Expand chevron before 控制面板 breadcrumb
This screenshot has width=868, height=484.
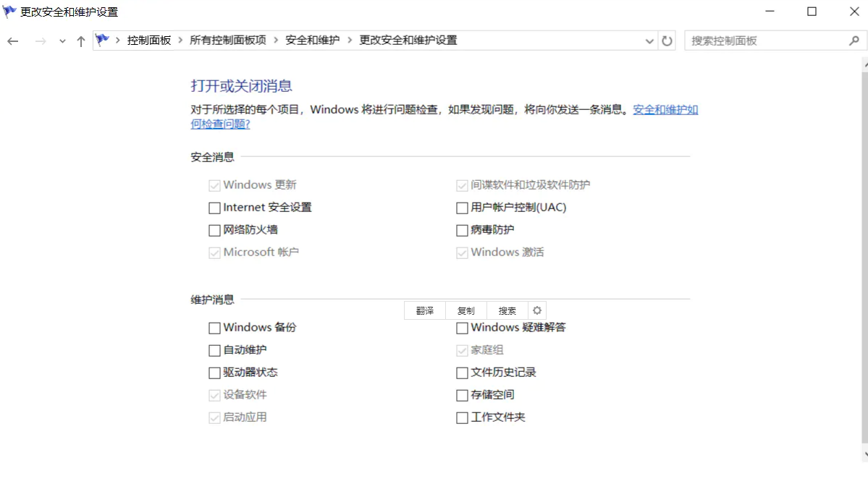coord(118,40)
